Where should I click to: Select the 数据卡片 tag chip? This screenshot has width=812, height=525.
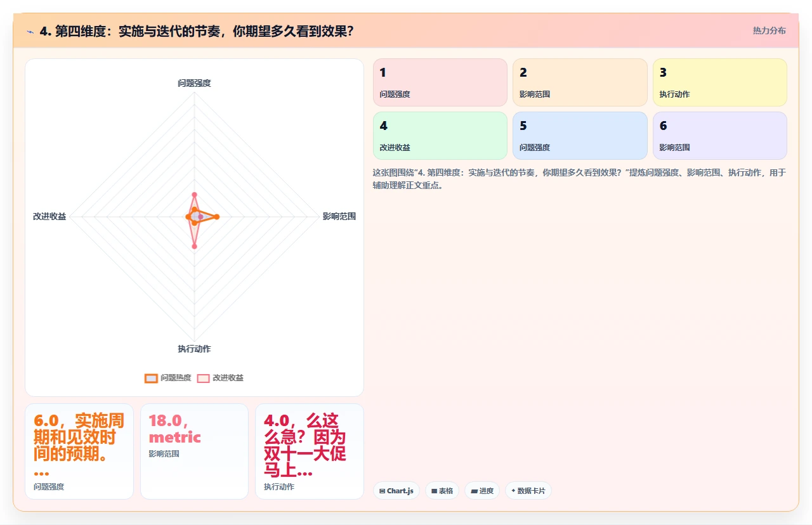528,491
